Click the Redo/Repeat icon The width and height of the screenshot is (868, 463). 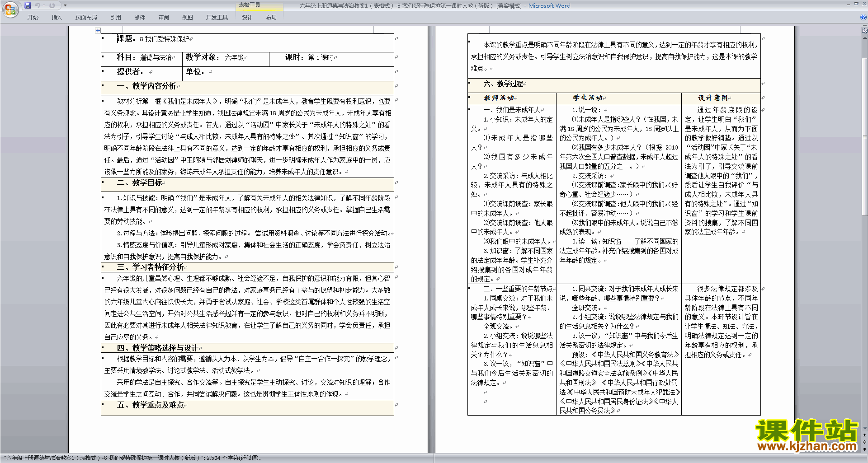coord(52,5)
